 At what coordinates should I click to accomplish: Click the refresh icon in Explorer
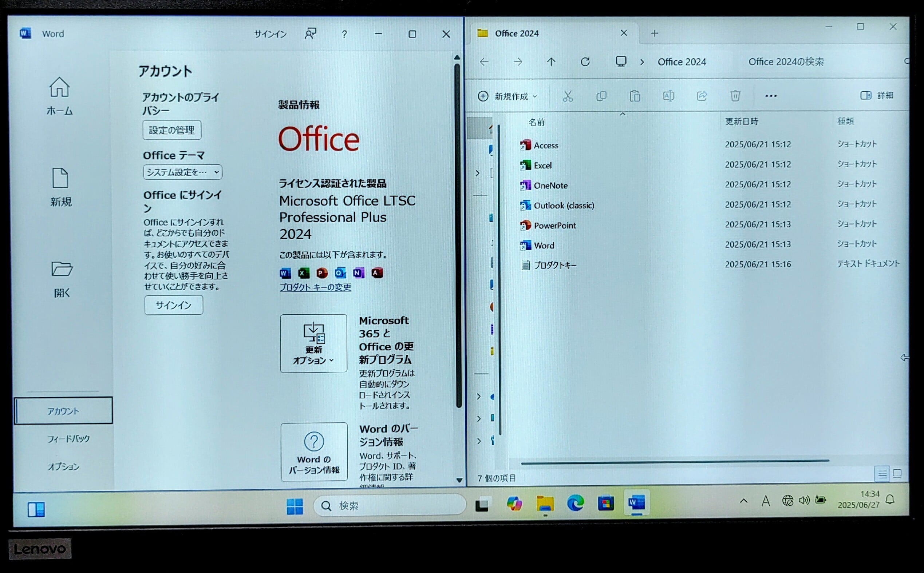pos(585,62)
